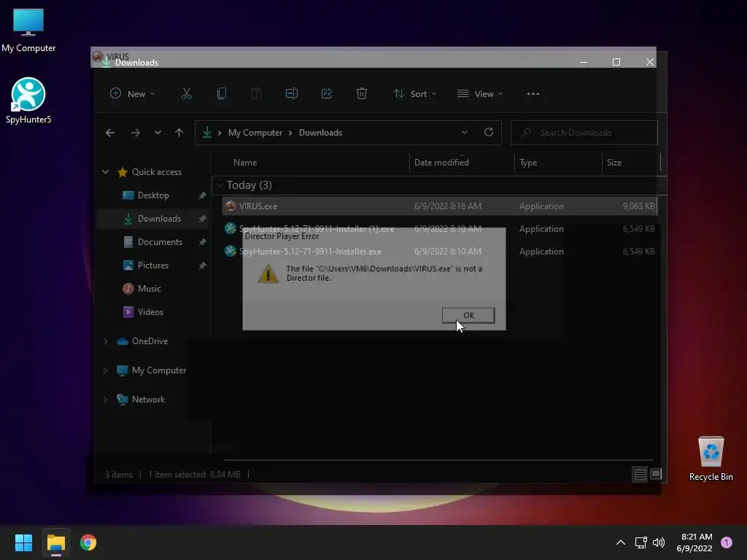Open Downloads in the sidebar
This screenshot has height=560, width=747.
159,219
